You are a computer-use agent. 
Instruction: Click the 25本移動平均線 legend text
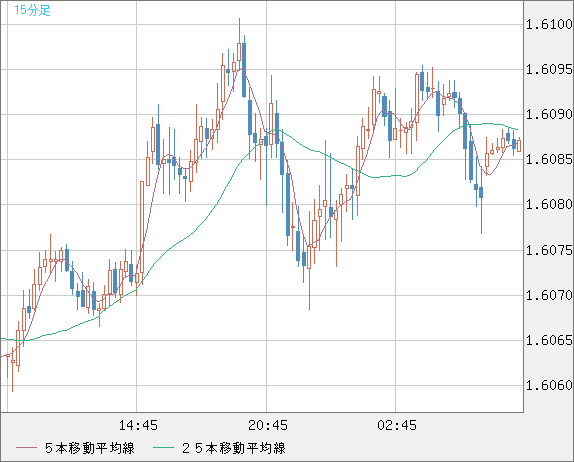tap(234, 448)
